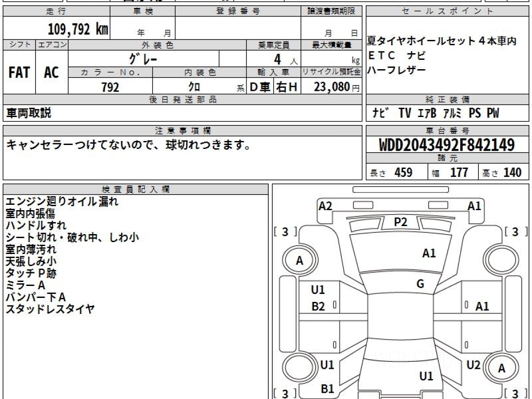
Task: Select inspector note 室内薄汚れ
Action: (x=31, y=250)
